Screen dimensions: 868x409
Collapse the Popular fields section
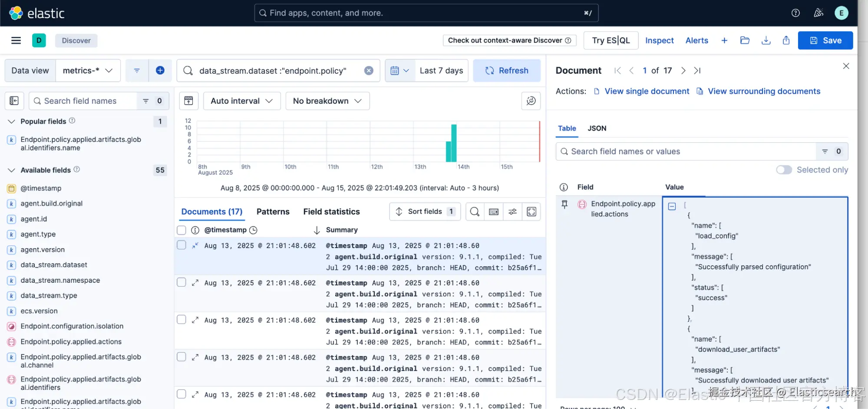tap(12, 121)
